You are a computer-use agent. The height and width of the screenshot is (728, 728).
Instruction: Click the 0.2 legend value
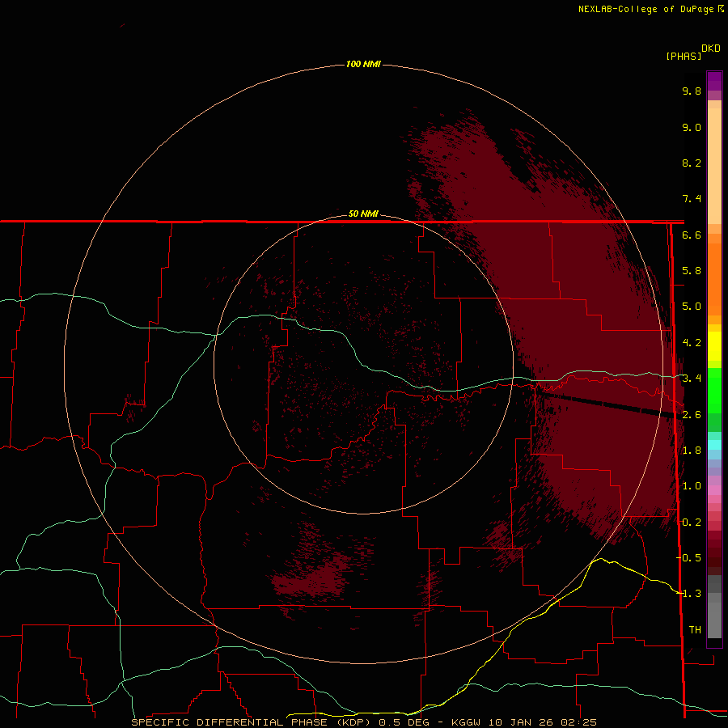692,523
